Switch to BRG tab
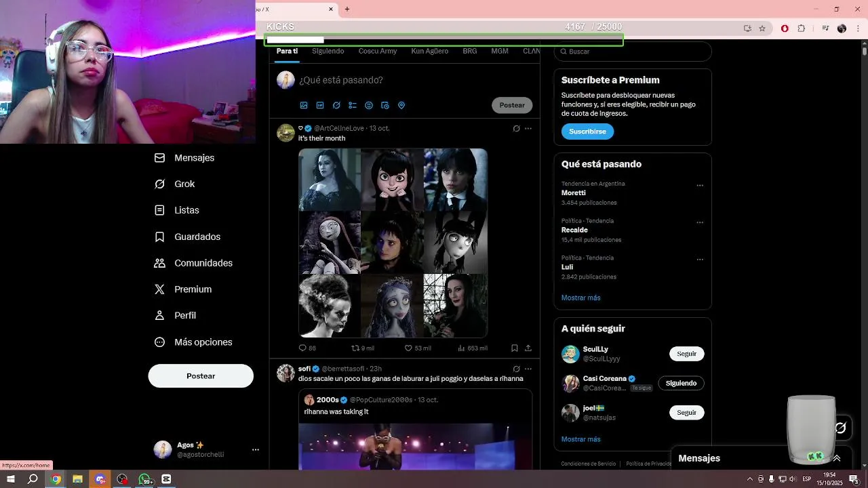868x488 pixels. [470, 52]
